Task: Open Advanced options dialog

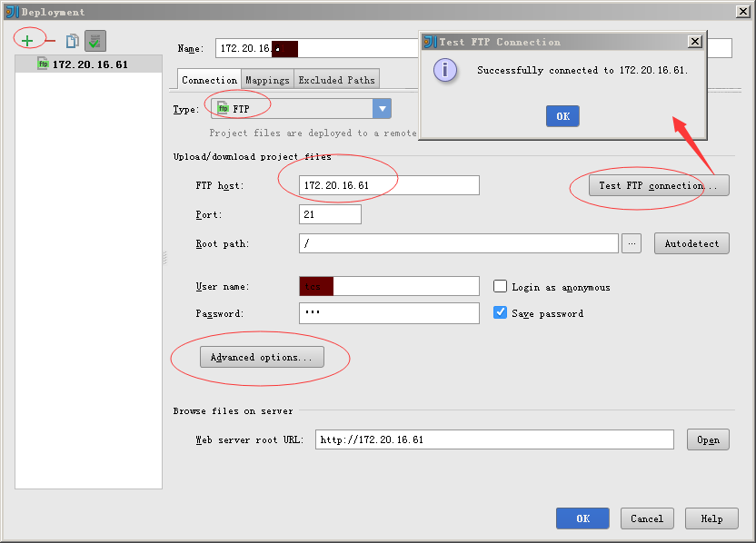Action: [x=262, y=357]
